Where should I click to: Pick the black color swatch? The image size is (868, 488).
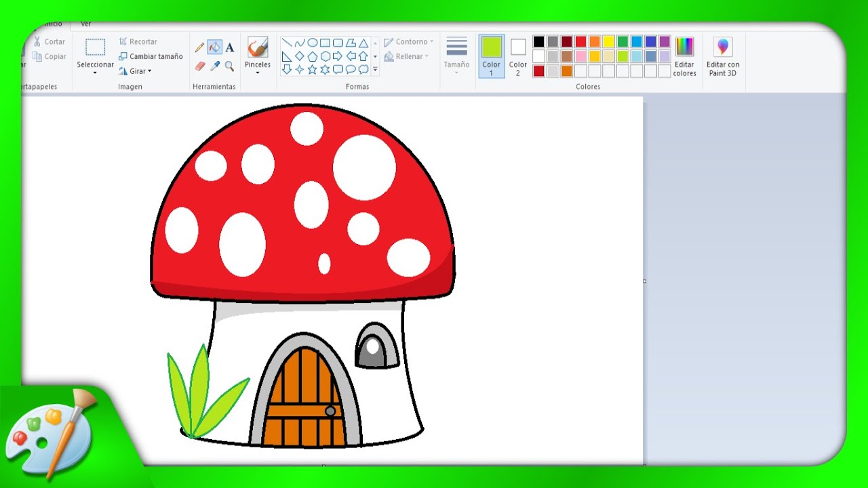538,41
